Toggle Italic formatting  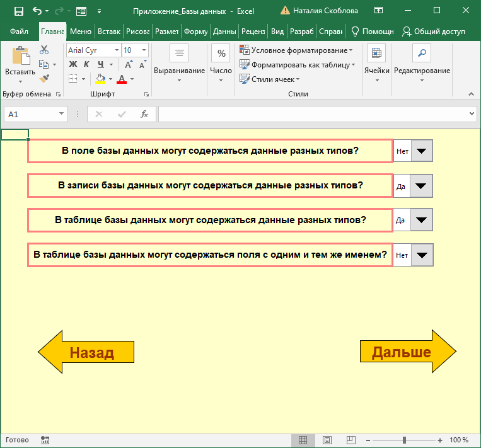click(87, 64)
